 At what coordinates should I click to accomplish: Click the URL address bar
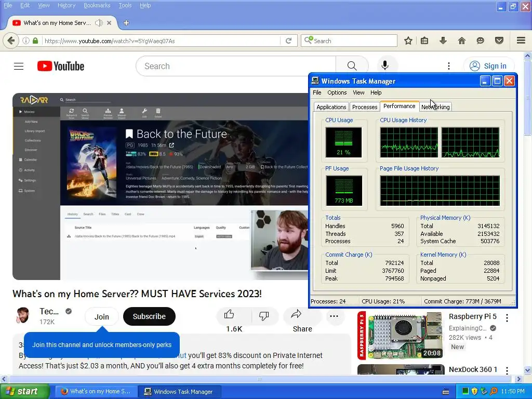161,41
